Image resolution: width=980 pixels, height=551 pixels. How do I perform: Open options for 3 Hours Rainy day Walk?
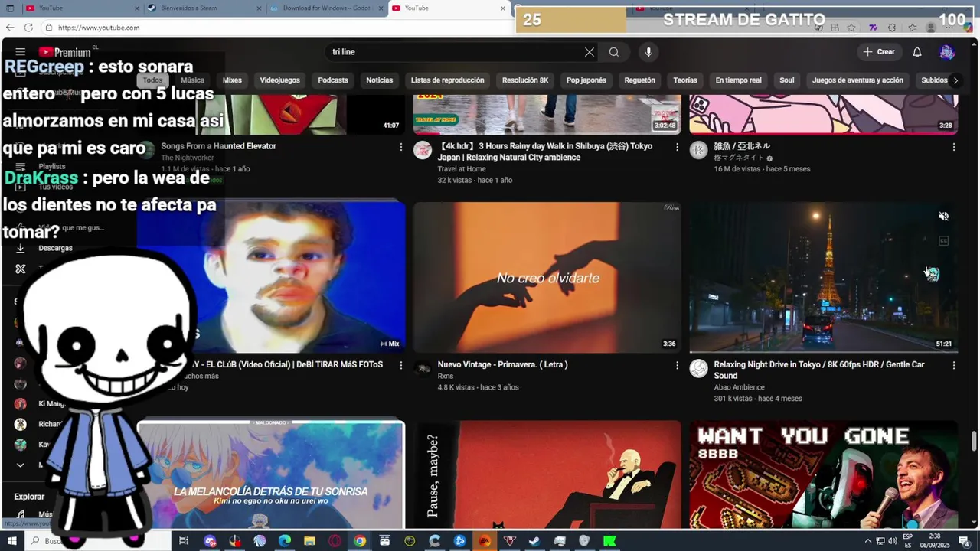(677, 147)
